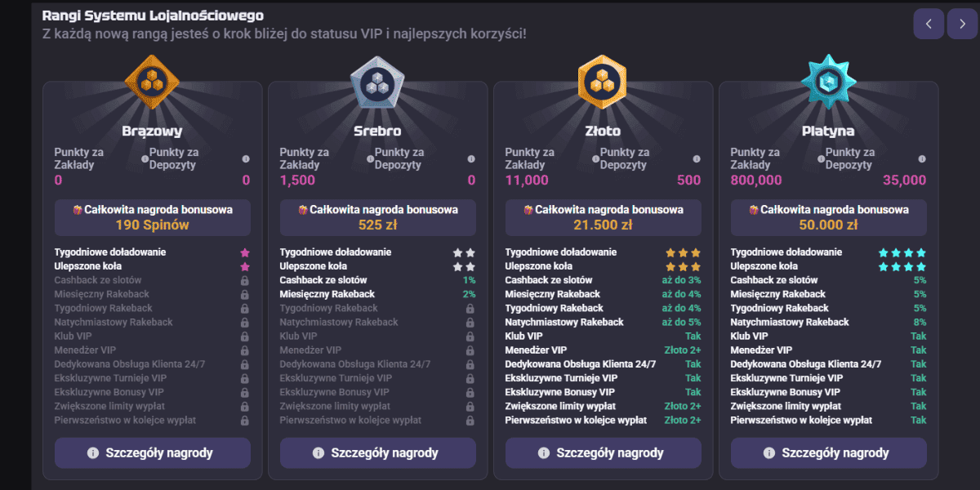Open Szczegóły nagrody for Srebro rank

[x=378, y=452]
